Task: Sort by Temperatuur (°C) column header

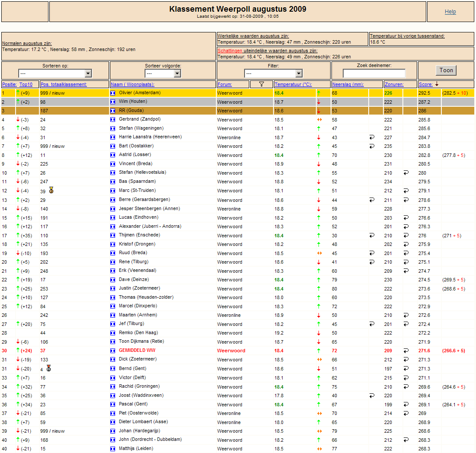Action: pos(293,84)
